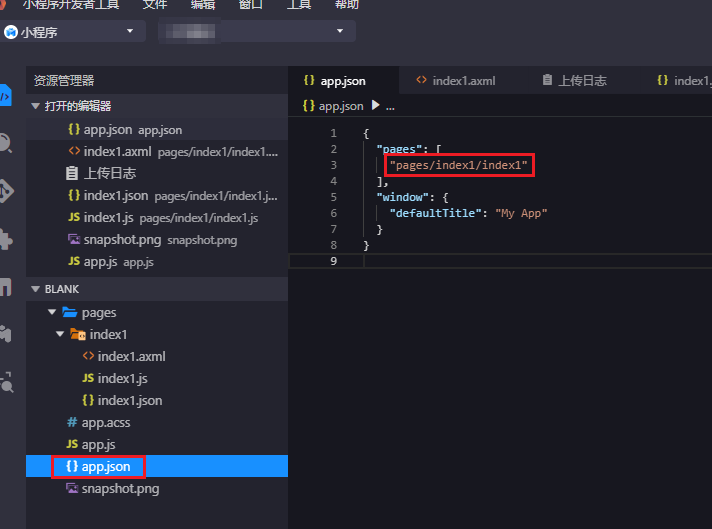
Task: Select 上传日志 in open editors list
Action: (157, 173)
